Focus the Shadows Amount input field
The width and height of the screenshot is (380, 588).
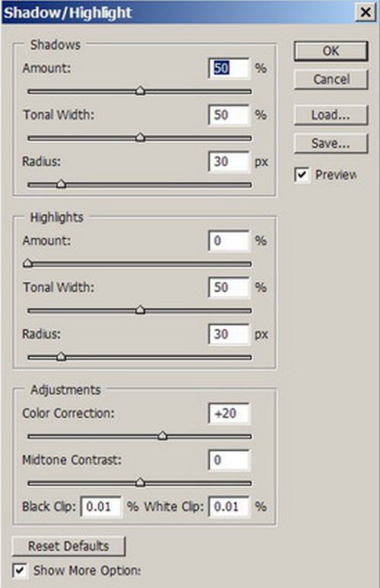[x=229, y=68]
